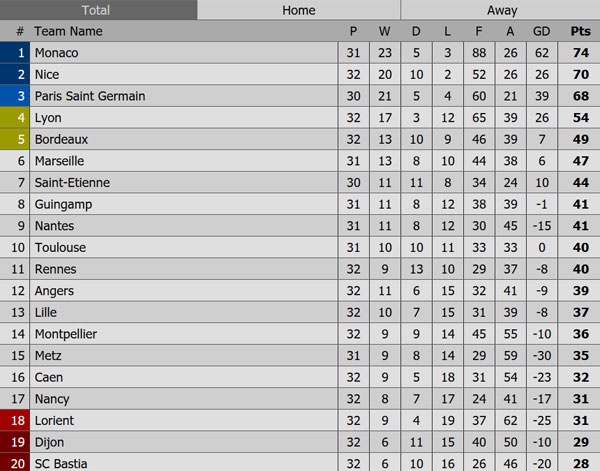Click Nice's points value 70
This screenshot has width=600, height=471.
click(581, 74)
